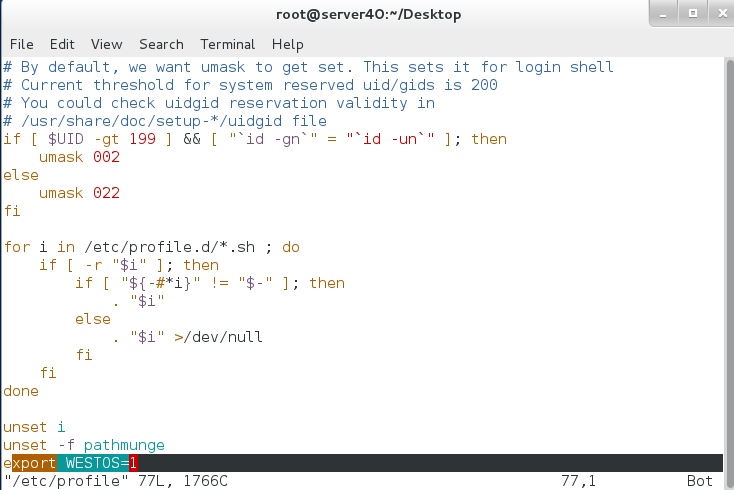Click the word 'WESTOS' in last line
The width and height of the screenshot is (734, 490).
pyautogui.click(x=93, y=463)
